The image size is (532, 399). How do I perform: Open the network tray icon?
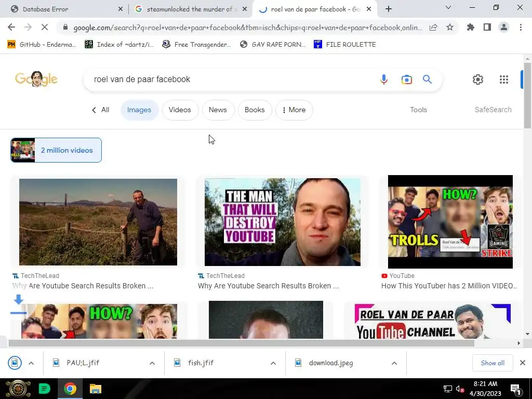448,389
